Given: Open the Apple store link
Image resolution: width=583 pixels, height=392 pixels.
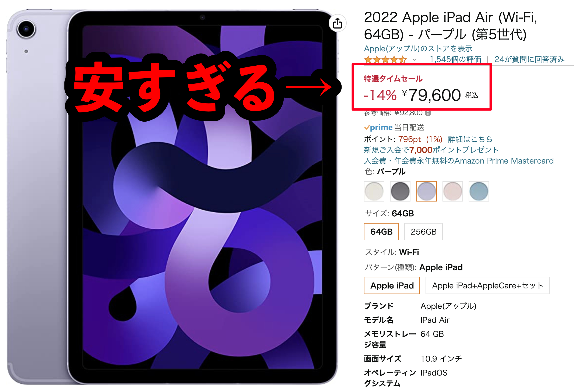Looking at the screenshot, I should pos(418,49).
